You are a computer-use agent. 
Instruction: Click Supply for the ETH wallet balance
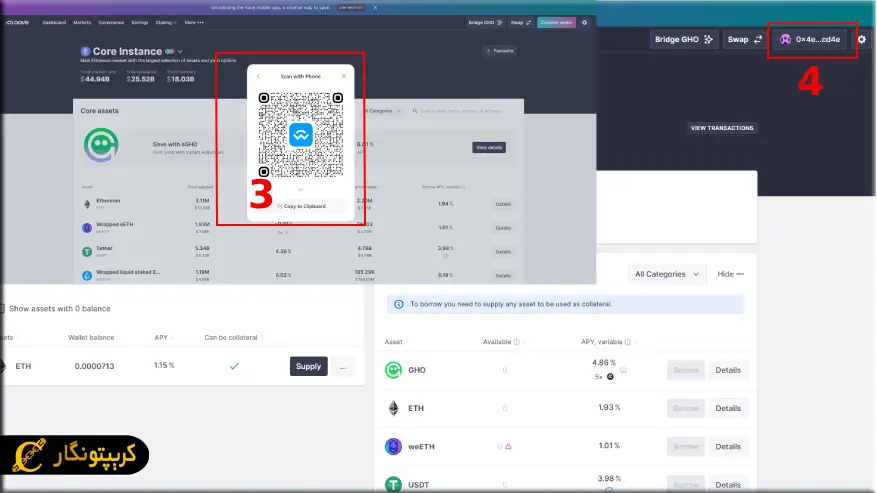pos(309,366)
